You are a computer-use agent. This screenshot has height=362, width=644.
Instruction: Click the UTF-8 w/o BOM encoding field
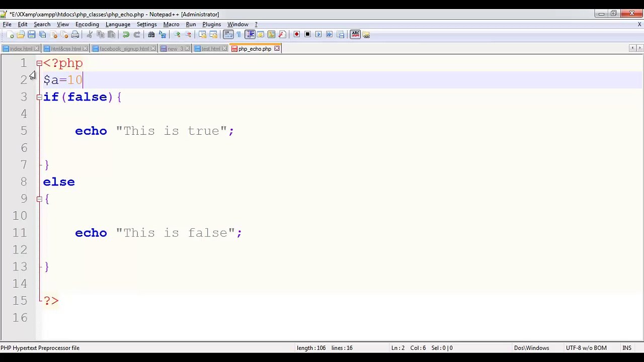pos(586,348)
